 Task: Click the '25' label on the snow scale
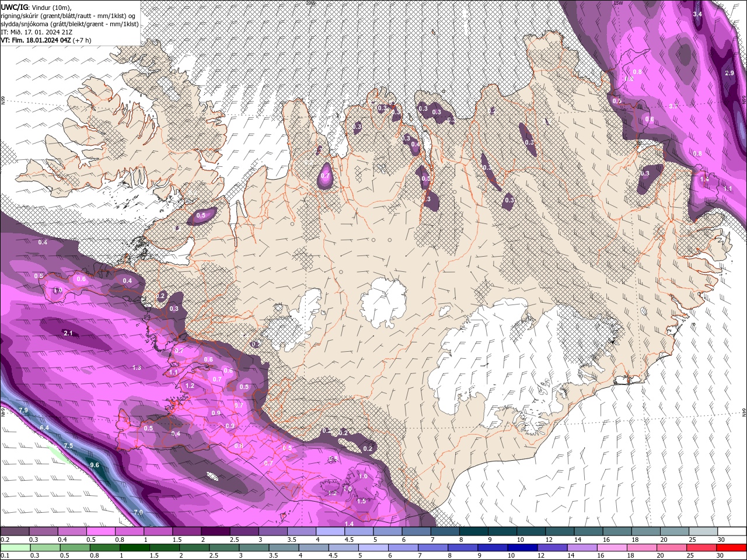pyautogui.click(x=693, y=540)
